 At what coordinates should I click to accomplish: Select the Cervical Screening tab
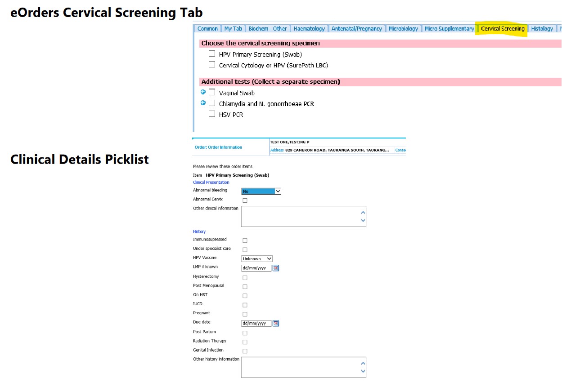(503, 28)
